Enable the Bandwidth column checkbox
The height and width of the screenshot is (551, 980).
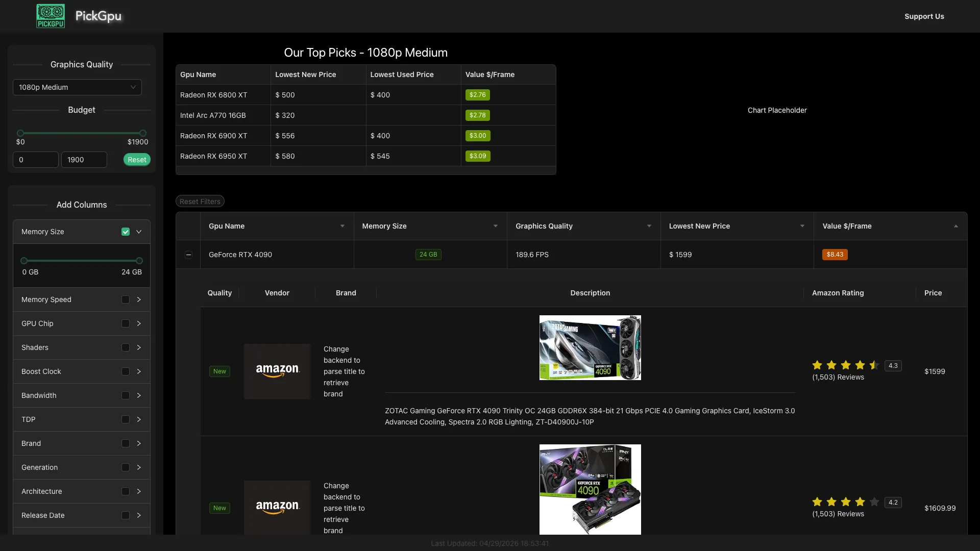click(126, 395)
